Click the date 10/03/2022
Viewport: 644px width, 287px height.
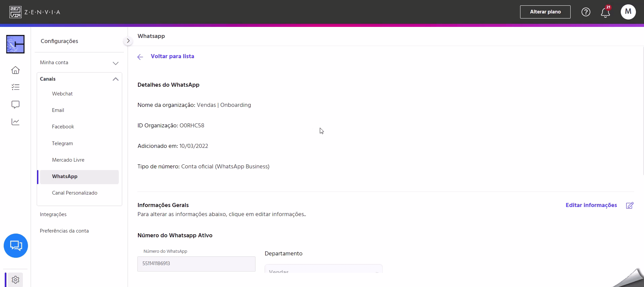tap(194, 146)
